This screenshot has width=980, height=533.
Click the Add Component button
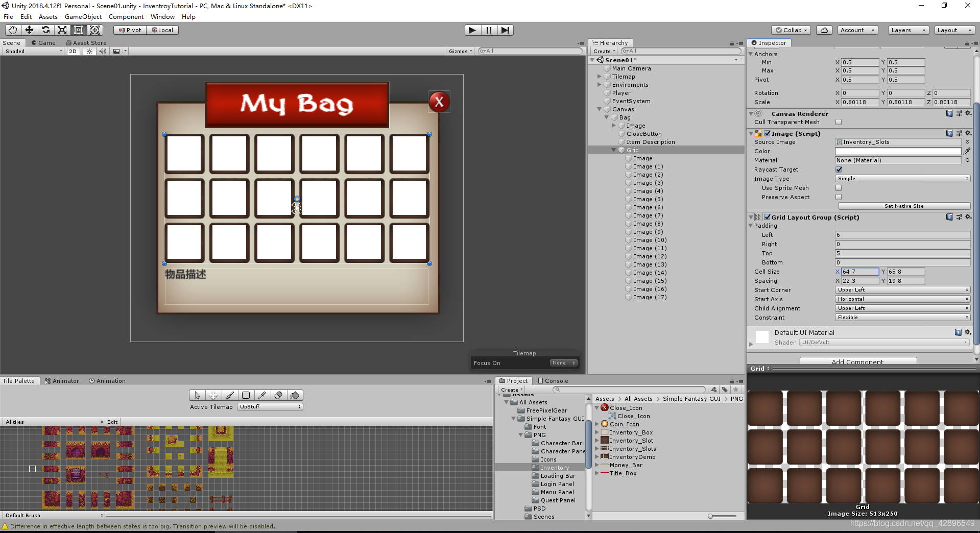[857, 361]
